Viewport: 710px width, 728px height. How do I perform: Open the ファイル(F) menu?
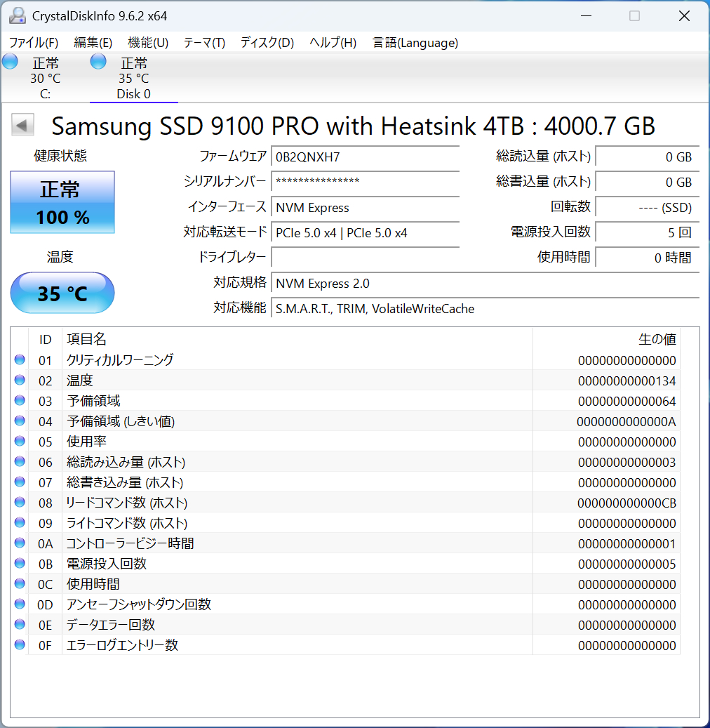point(34,43)
